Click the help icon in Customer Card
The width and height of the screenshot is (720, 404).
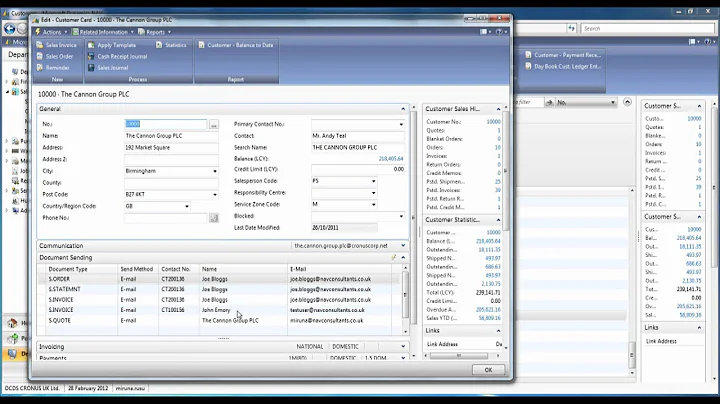499,32
